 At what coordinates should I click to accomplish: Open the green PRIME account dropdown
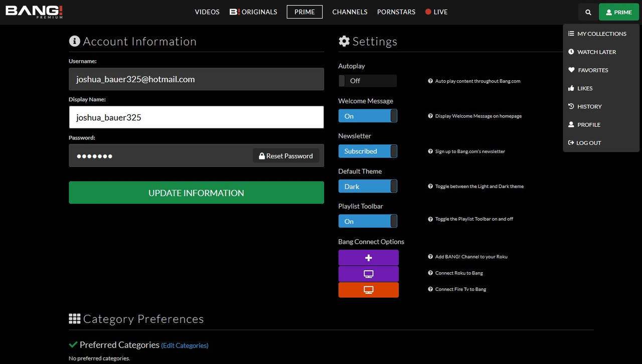[x=619, y=13]
